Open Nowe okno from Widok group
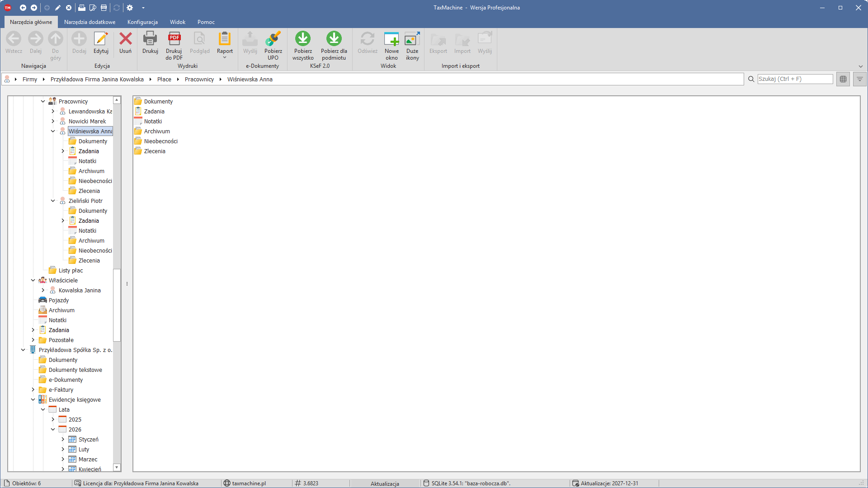 [392, 45]
